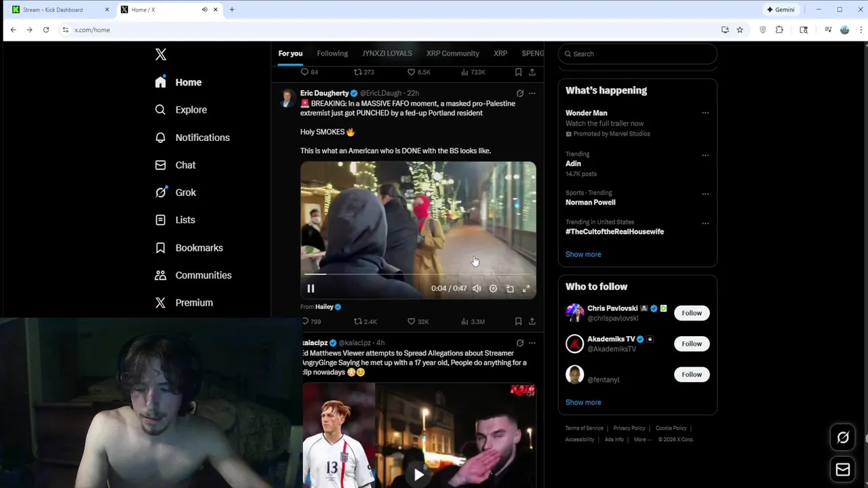
Task: Open floating Messages envelope button
Action: (843, 470)
